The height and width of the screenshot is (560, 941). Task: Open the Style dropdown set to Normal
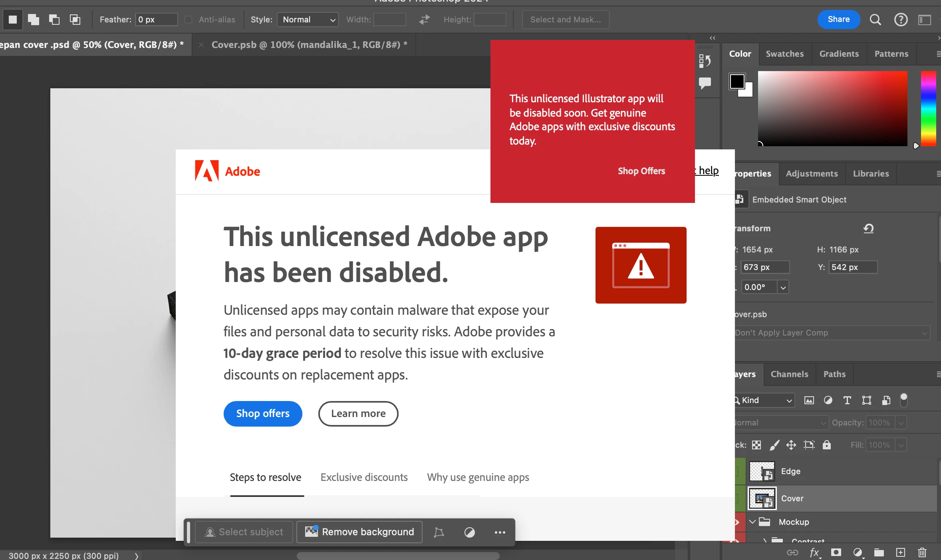pyautogui.click(x=308, y=20)
